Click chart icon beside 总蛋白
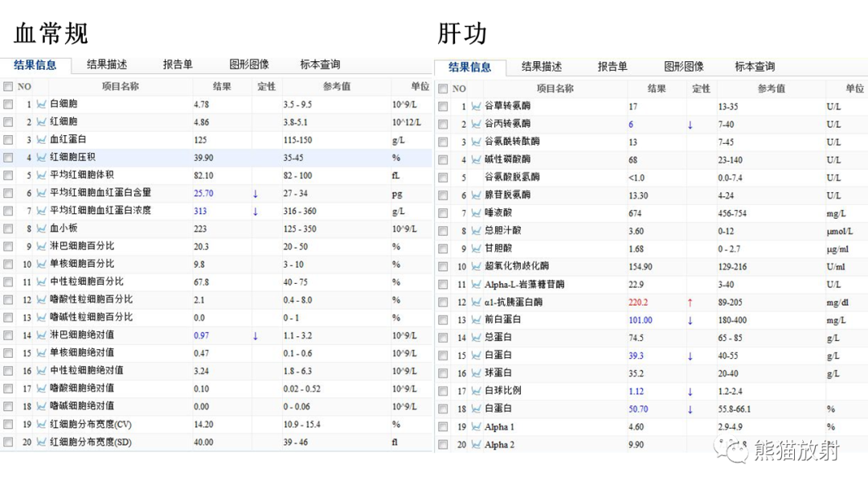 476,338
